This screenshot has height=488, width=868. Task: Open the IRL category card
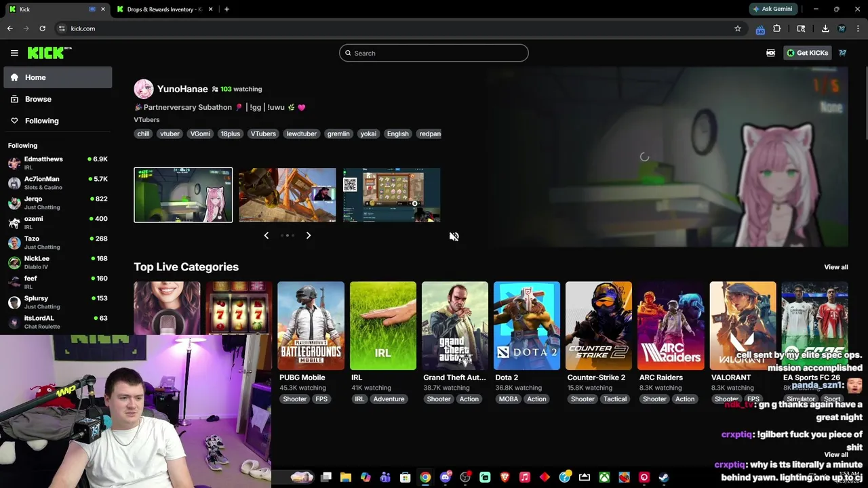coord(383,326)
